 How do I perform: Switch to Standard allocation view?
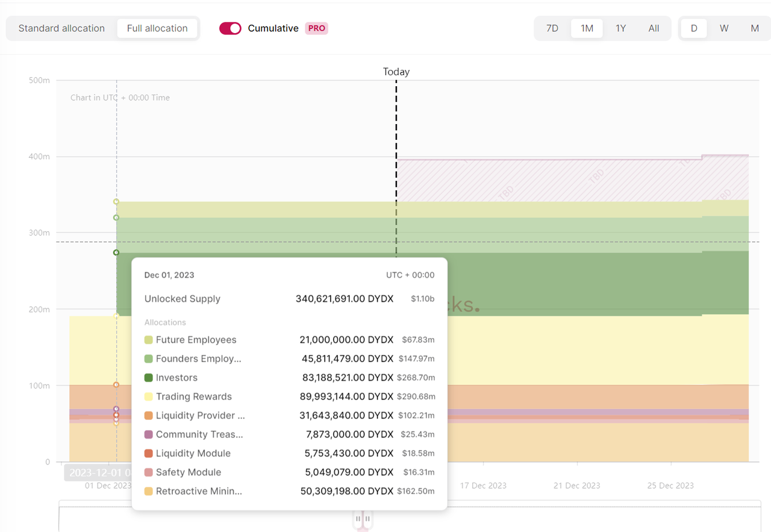coord(61,28)
